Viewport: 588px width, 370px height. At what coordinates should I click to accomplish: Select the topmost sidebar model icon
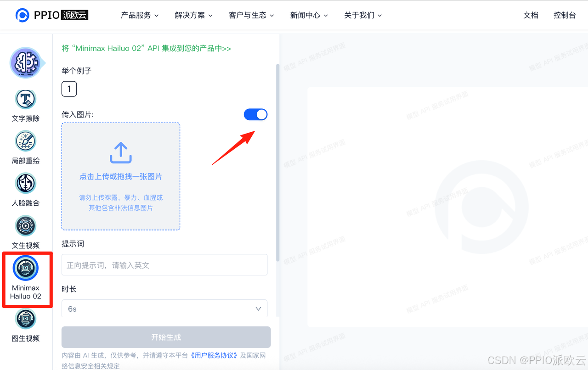pyautogui.click(x=25, y=62)
